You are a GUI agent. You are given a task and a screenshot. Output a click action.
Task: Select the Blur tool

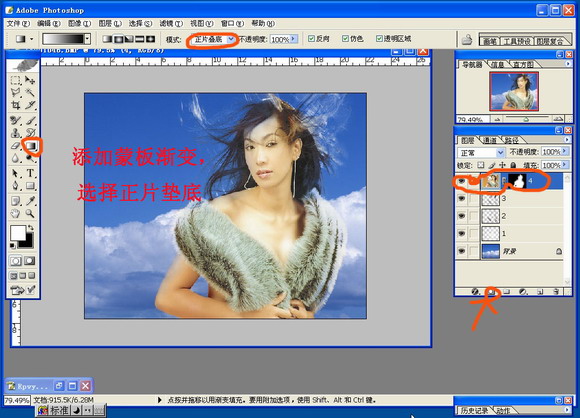tap(16, 158)
